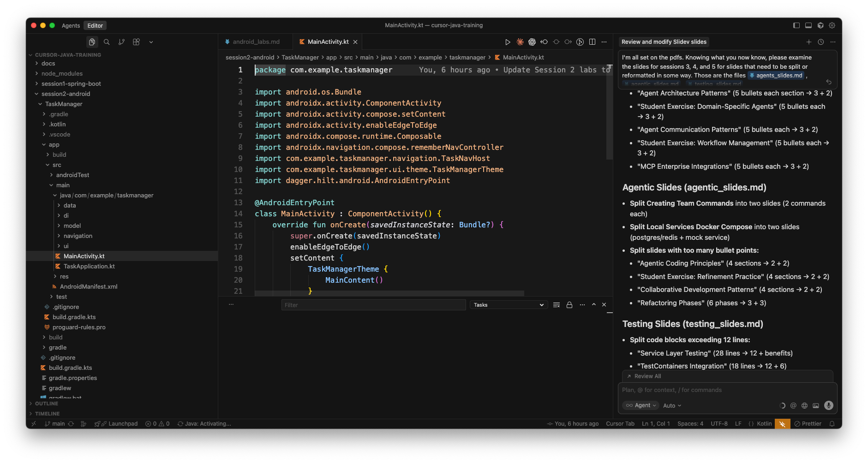This screenshot has height=463, width=868.
Task: Switch to the android_labs.md tab
Action: (256, 42)
